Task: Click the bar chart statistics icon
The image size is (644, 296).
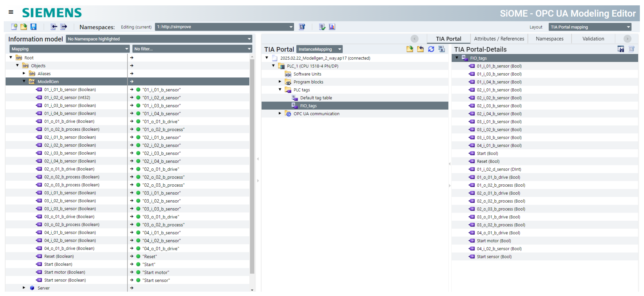Action: (332, 27)
